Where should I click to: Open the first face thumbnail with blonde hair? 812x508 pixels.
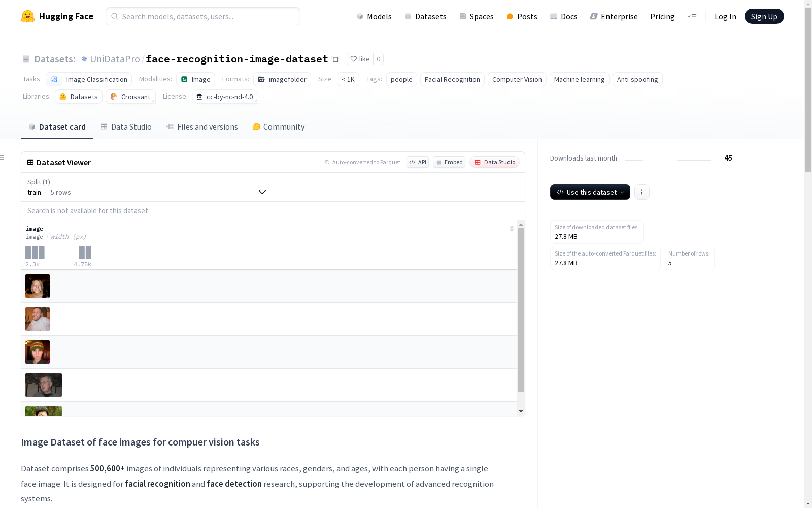(38, 286)
